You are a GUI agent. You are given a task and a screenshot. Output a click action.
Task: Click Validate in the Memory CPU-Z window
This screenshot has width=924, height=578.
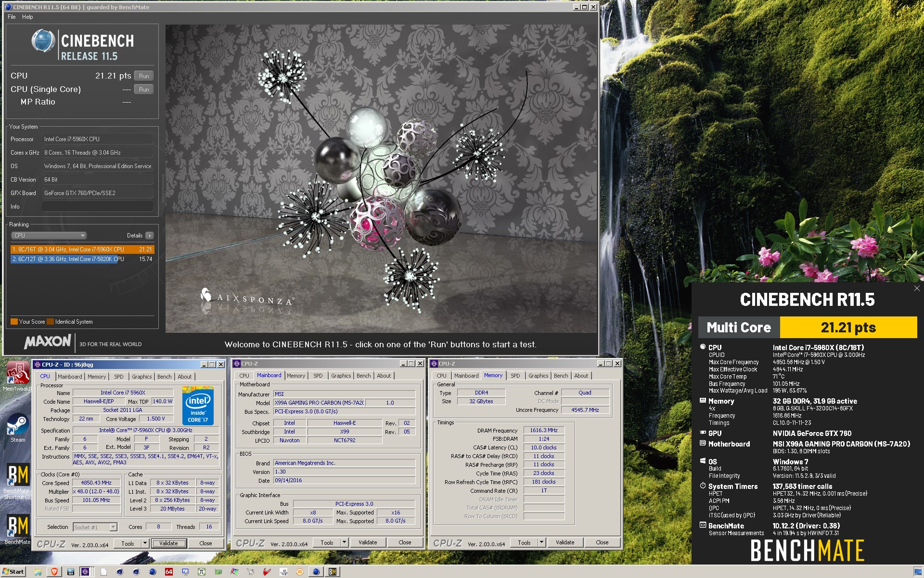565,542
